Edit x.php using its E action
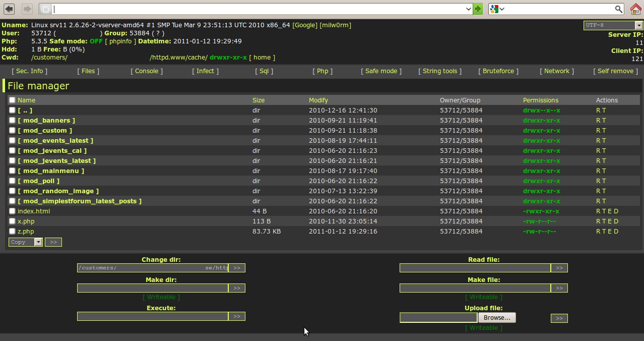 coord(611,221)
